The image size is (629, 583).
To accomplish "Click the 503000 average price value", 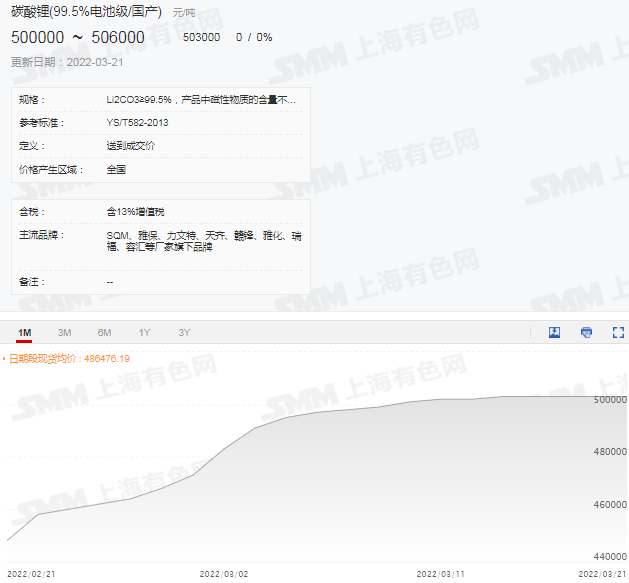I will coord(202,37).
